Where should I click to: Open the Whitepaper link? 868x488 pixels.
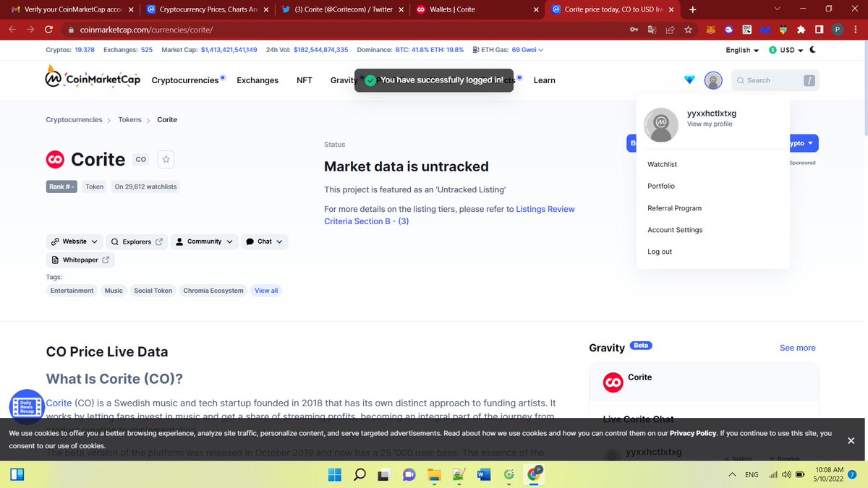(x=80, y=260)
